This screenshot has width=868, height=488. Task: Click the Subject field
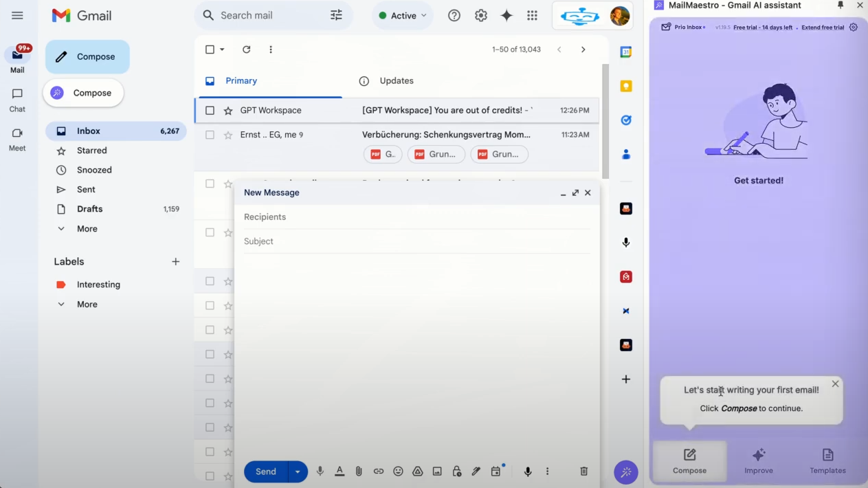[416, 241]
